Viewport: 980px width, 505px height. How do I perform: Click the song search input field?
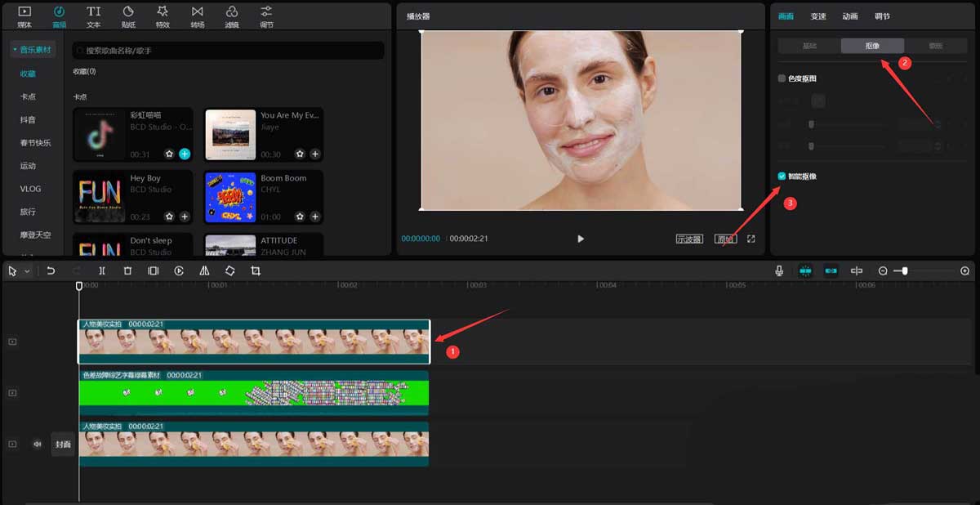(229, 51)
